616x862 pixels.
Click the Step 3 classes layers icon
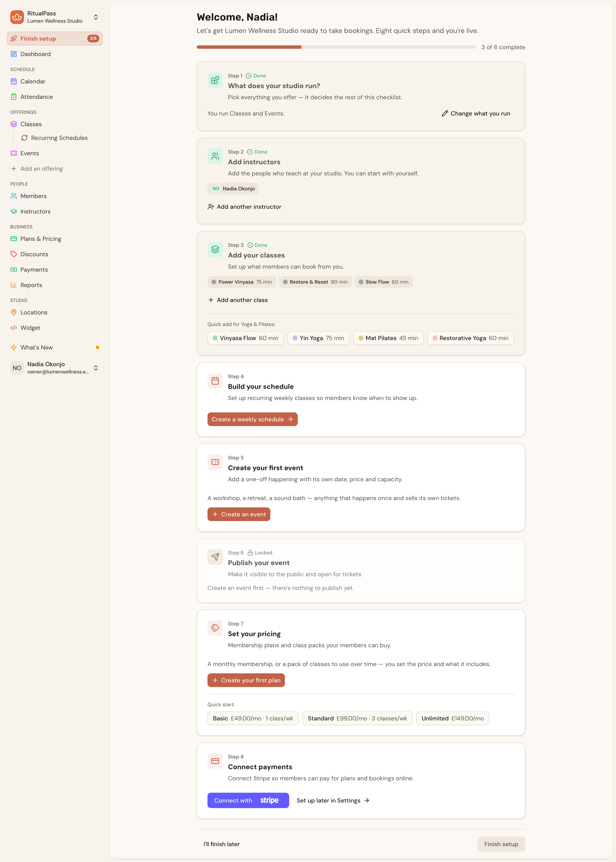point(215,249)
